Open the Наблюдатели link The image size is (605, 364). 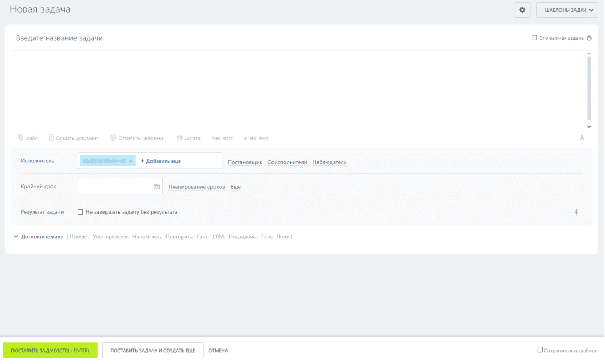tap(329, 162)
